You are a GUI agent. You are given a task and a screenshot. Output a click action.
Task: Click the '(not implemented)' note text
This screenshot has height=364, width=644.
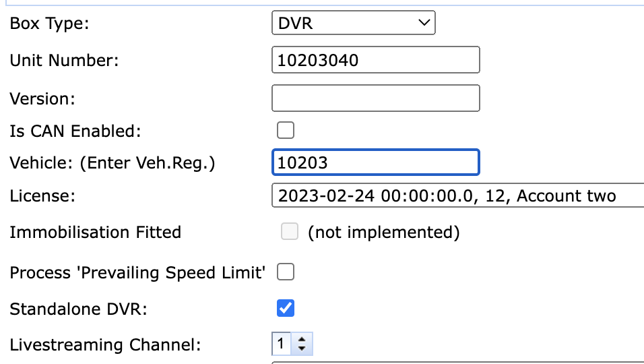pos(383,233)
